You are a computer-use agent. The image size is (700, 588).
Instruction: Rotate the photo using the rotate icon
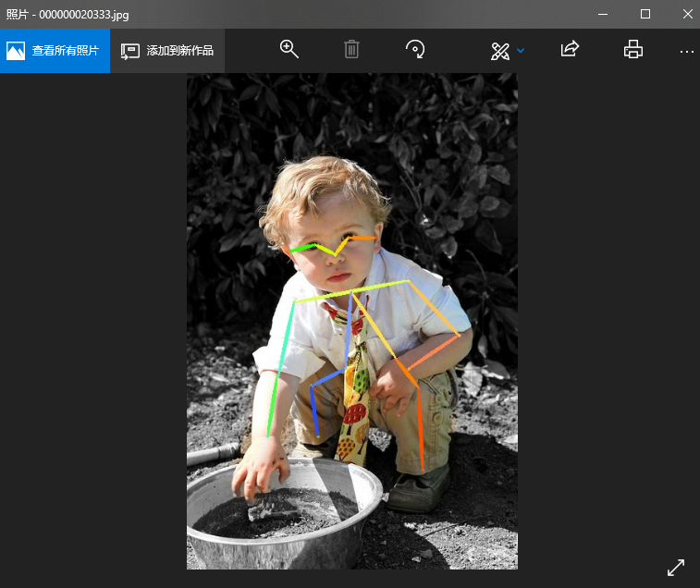(415, 49)
